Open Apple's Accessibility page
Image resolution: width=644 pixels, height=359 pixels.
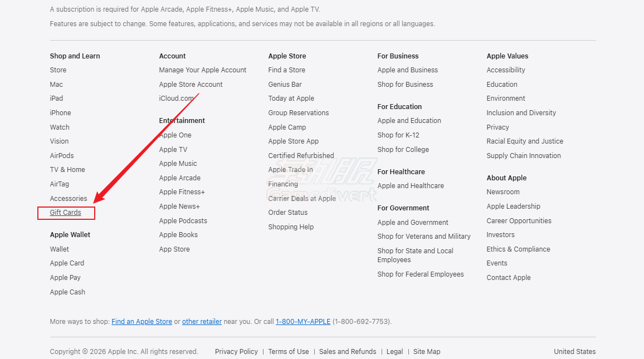(x=505, y=70)
